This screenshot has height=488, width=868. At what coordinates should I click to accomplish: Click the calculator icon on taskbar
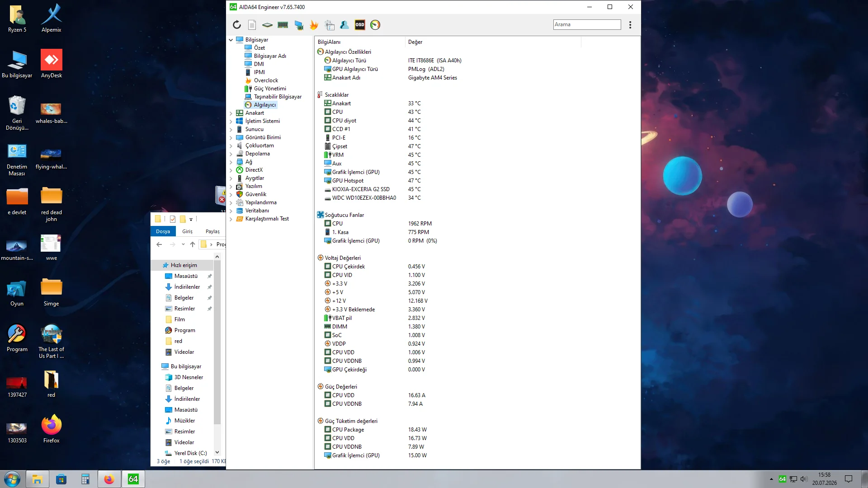pos(85,479)
